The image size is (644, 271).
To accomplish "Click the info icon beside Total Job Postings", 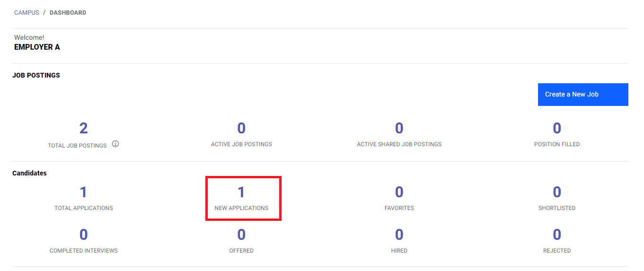I will (115, 144).
